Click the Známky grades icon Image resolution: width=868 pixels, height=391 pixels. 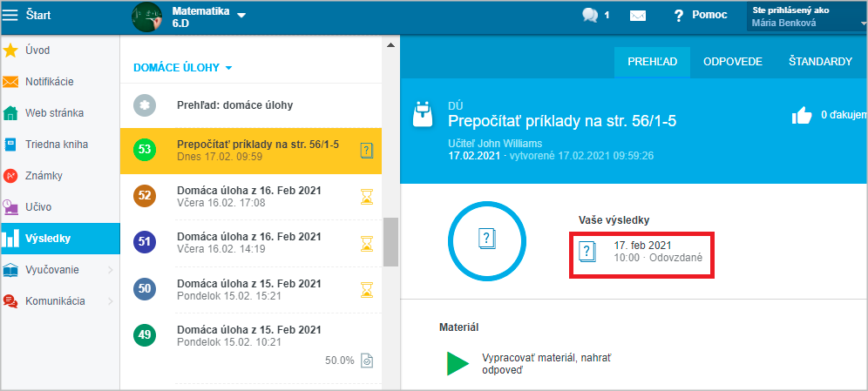tap(10, 176)
